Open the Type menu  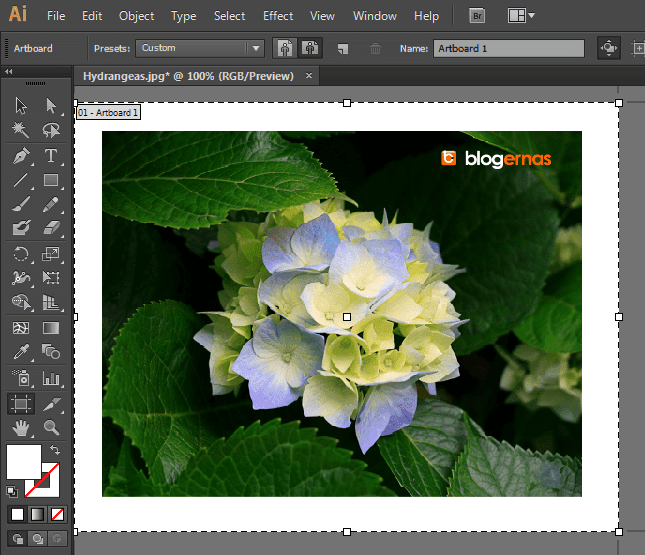[x=183, y=16]
